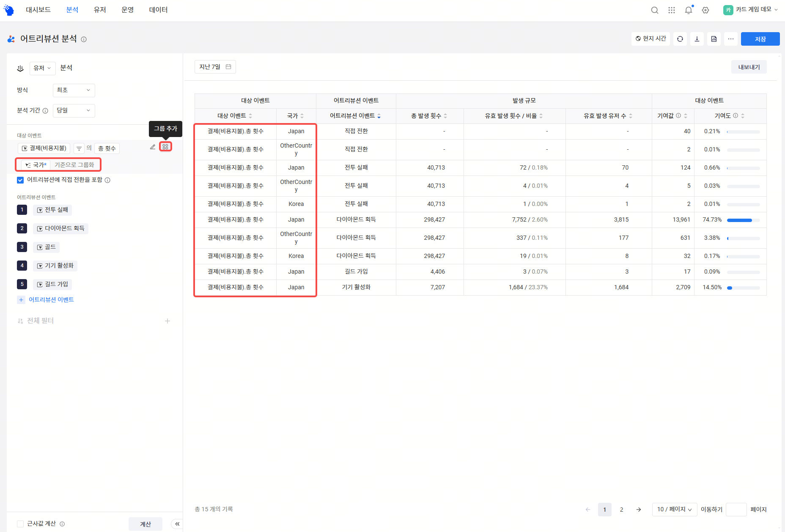
Task: Open the 방식 최초 dropdown
Action: pyautogui.click(x=74, y=90)
